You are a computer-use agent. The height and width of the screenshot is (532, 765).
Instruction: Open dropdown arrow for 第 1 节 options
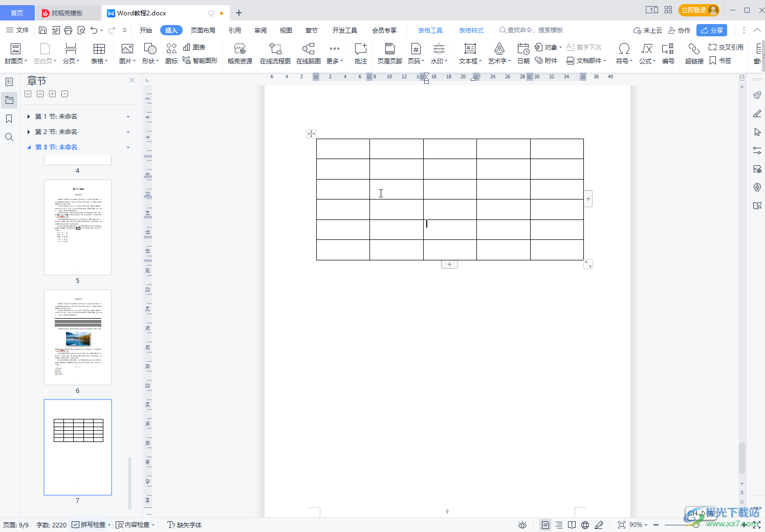click(128, 117)
